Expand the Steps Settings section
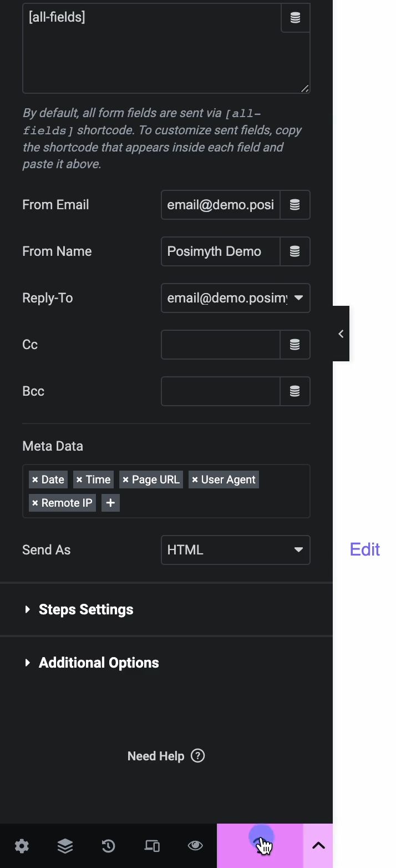Viewport: 396px width, 868px height. 86,609
